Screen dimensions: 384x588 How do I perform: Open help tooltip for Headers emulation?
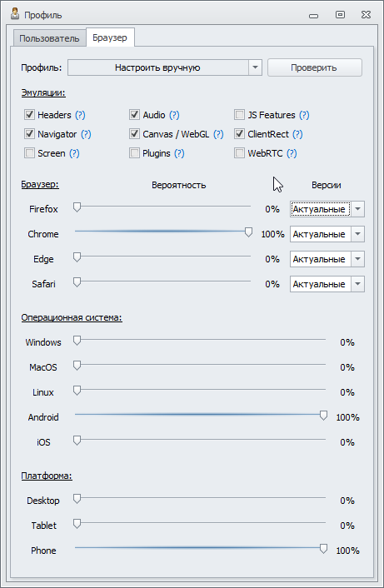coord(80,115)
